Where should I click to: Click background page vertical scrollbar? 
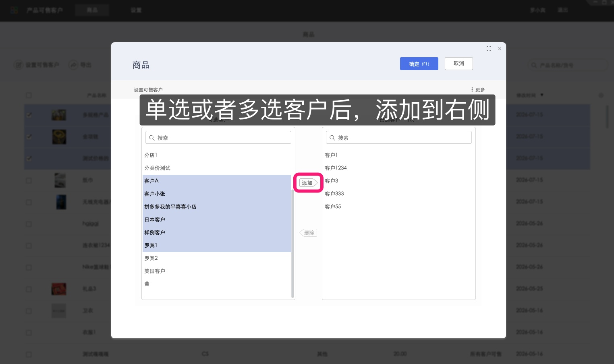(608, 117)
